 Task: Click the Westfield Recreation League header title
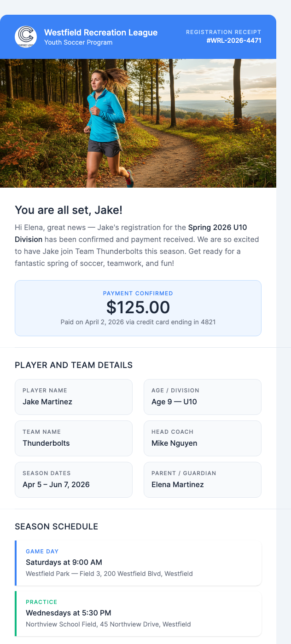pyautogui.click(x=101, y=33)
